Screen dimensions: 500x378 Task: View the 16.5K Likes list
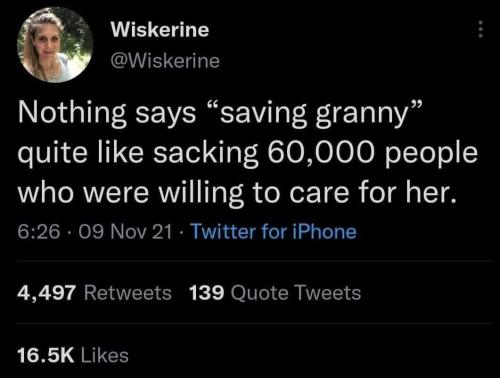[x=73, y=355]
